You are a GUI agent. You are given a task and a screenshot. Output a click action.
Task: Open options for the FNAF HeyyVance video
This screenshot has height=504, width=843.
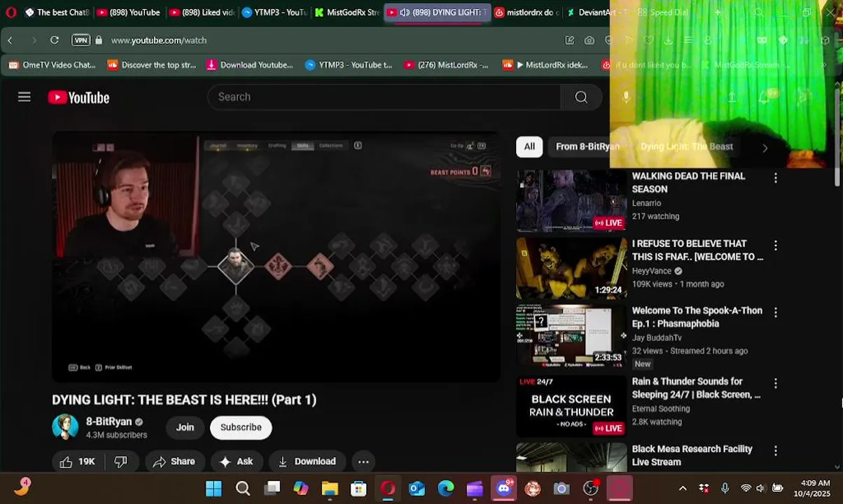775,246
